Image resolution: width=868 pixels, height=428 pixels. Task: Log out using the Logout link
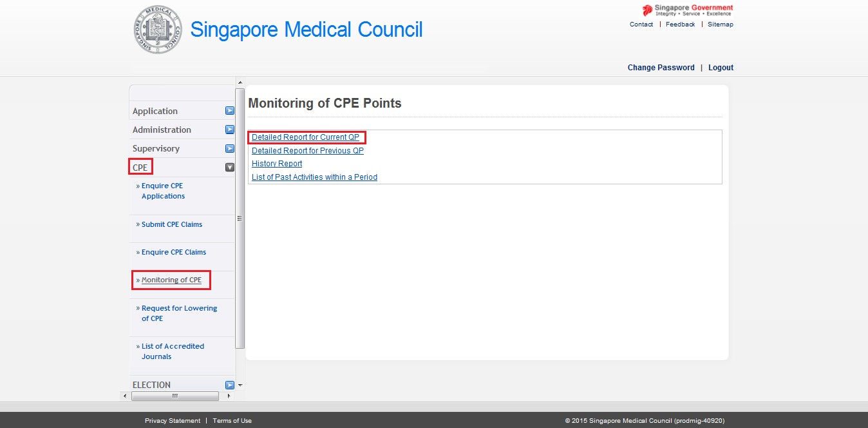click(x=721, y=68)
